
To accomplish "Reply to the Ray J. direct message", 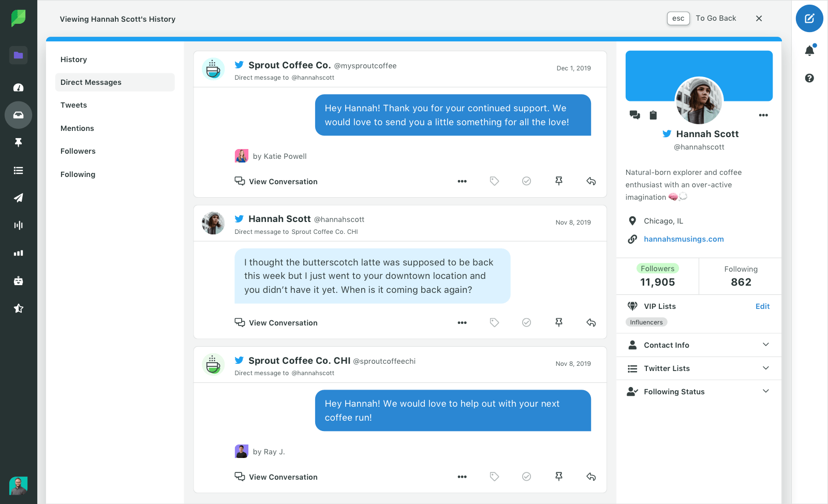I will 591,477.
